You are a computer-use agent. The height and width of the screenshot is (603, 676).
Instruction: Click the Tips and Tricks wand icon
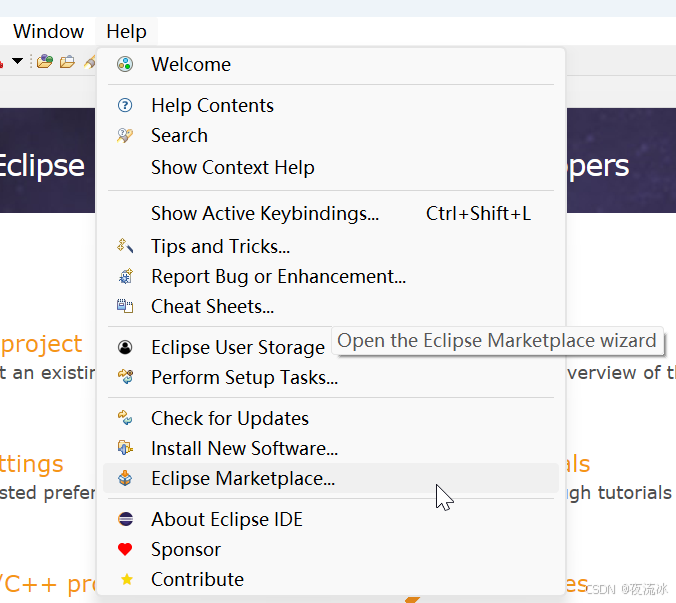125,246
